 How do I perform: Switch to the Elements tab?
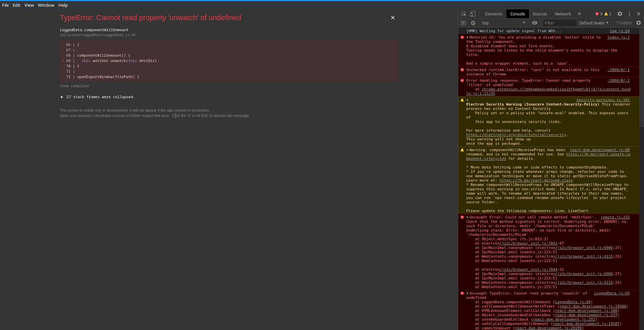(x=493, y=14)
